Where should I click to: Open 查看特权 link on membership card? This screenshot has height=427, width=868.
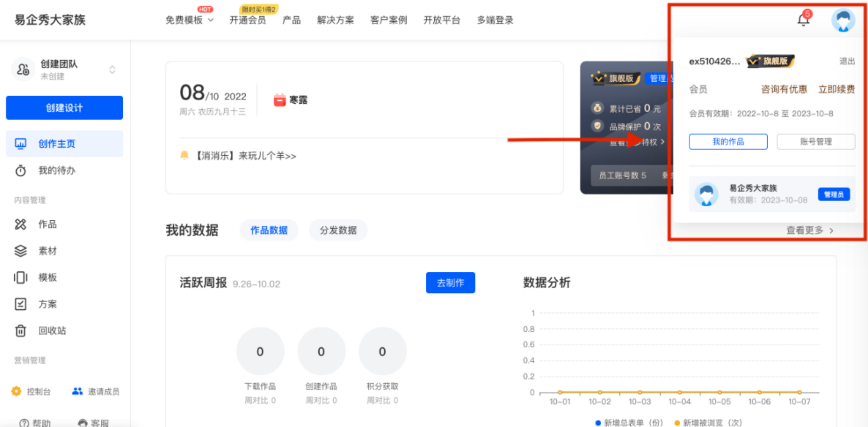637,142
